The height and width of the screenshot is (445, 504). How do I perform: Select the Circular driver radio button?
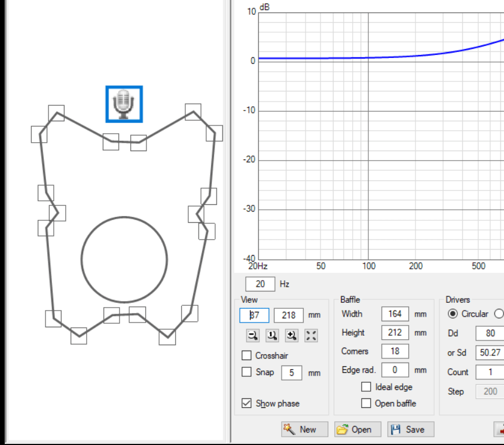(x=453, y=314)
